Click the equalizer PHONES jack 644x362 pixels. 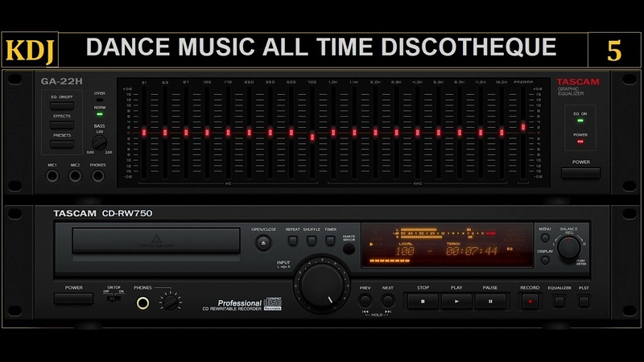coord(97,176)
